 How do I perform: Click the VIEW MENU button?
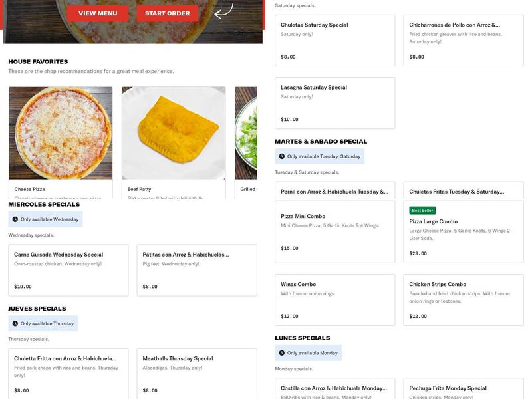(97, 13)
